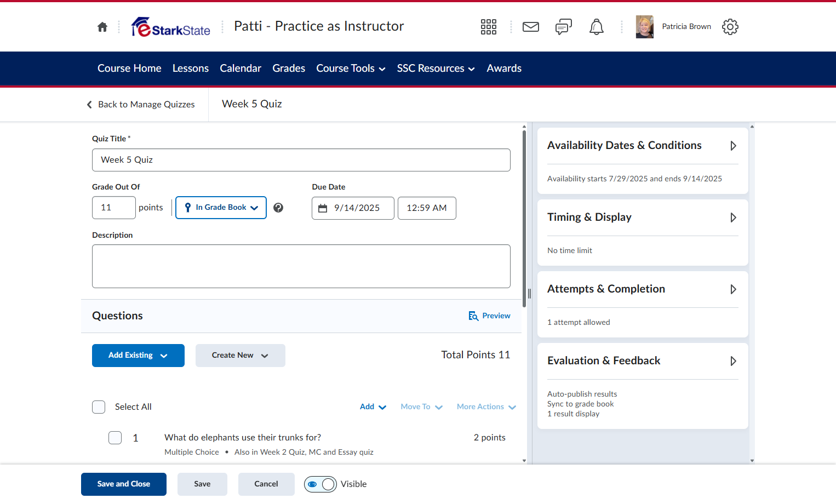The width and height of the screenshot is (836, 504).
Task: Open the SSC Resources menu
Action: (436, 68)
